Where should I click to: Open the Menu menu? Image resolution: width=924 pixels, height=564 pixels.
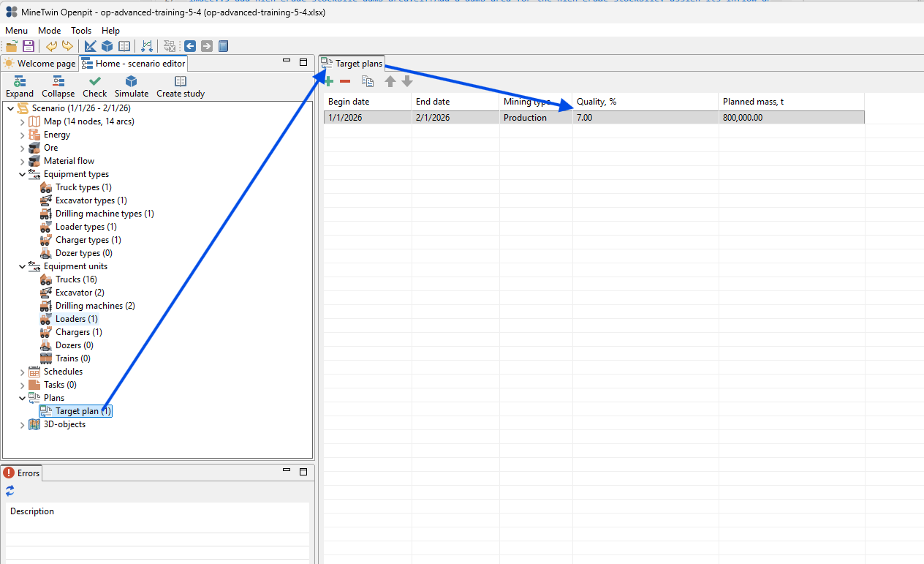[16, 31]
